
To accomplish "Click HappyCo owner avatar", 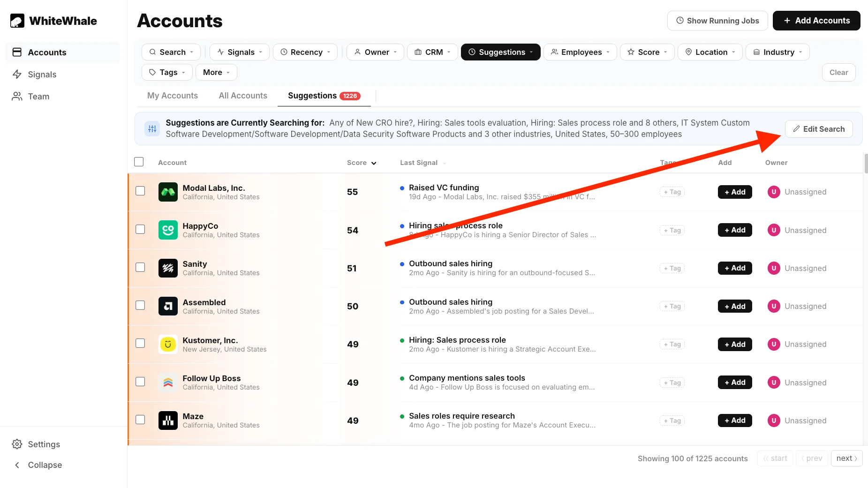I will [x=774, y=230].
